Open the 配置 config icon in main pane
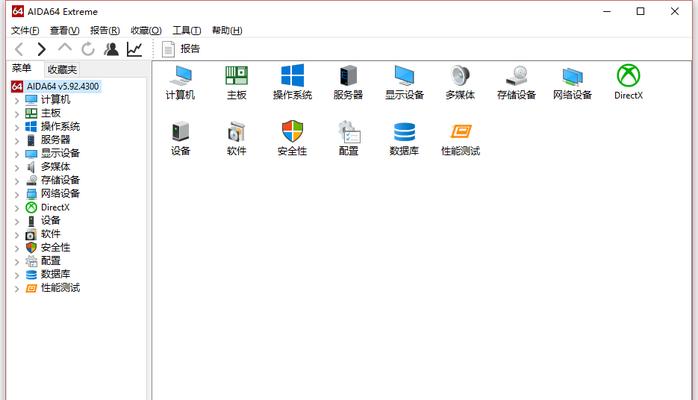The image size is (698, 400). (x=349, y=138)
